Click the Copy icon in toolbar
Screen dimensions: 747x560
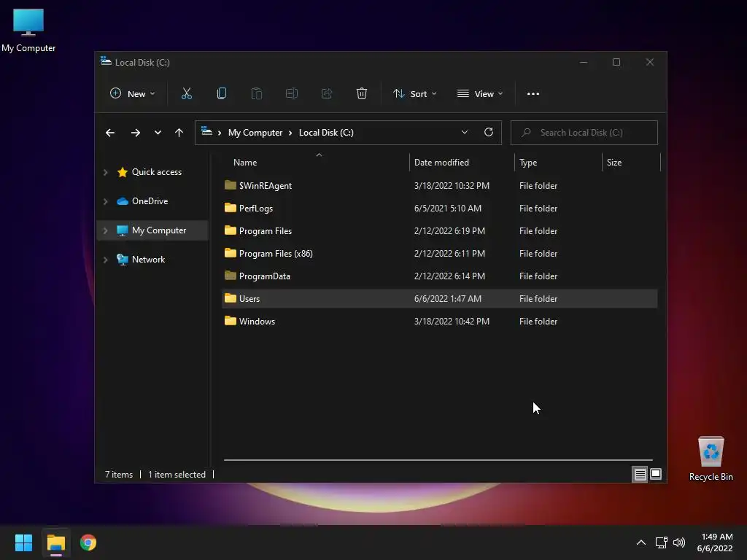[222, 94]
